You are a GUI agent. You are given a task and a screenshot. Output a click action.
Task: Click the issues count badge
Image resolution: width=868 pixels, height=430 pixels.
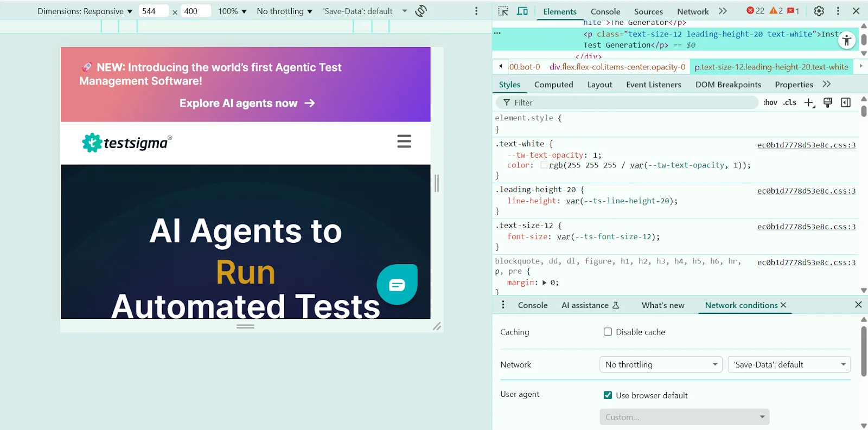coord(793,11)
